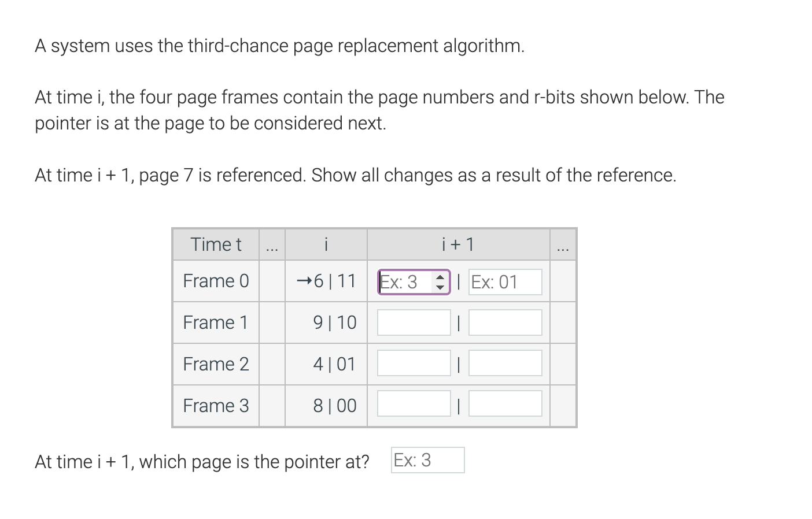Click the Frame 0 r-bits field
This screenshot has width=812, height=519.
pyautogui.click(x=505, y=282)
